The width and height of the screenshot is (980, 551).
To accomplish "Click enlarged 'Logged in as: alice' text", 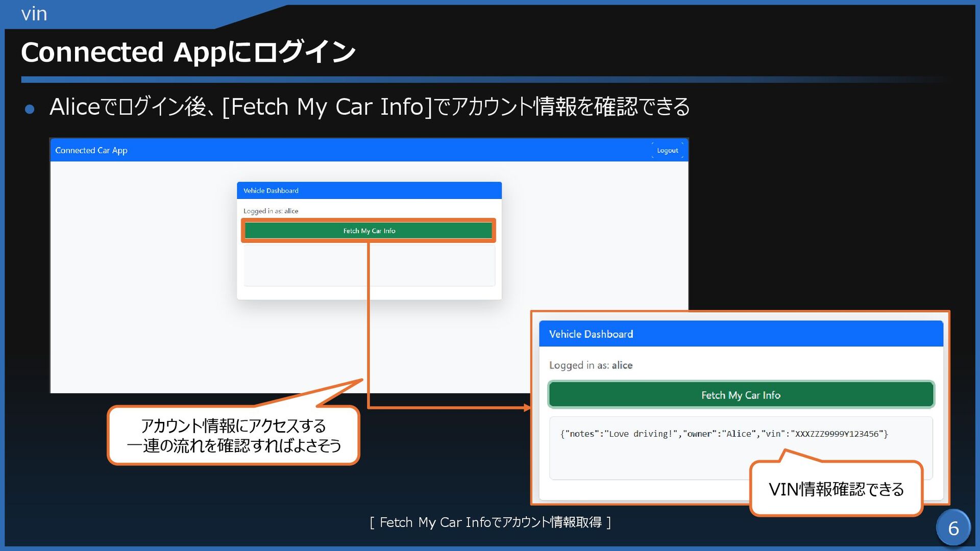I will click(591, 365).
